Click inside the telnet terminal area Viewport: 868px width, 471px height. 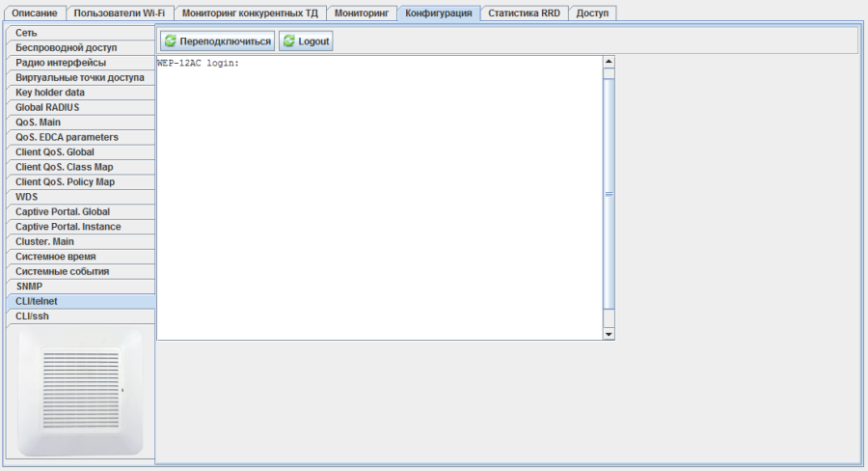[380, 198]
